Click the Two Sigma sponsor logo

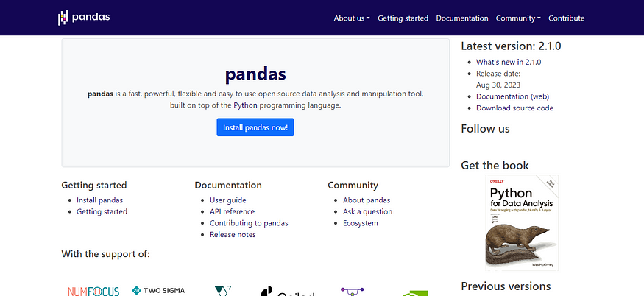158,291
